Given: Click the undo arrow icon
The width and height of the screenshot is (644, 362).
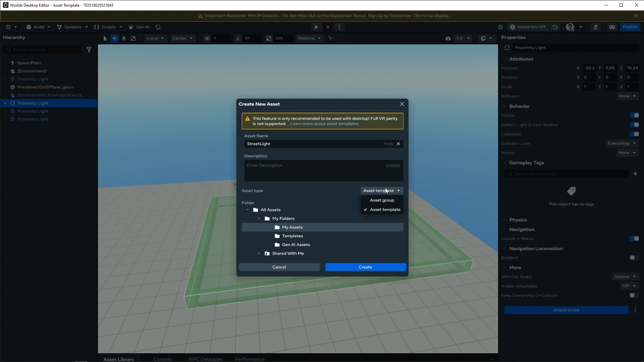Looking at the screenshot, I should (x=555, y=27).
